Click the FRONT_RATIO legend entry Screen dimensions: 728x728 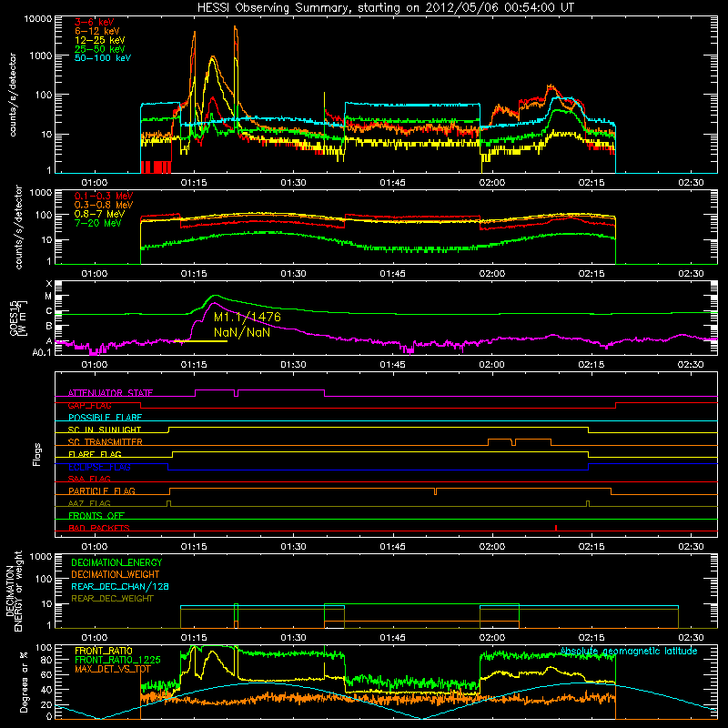coord(104,651)
